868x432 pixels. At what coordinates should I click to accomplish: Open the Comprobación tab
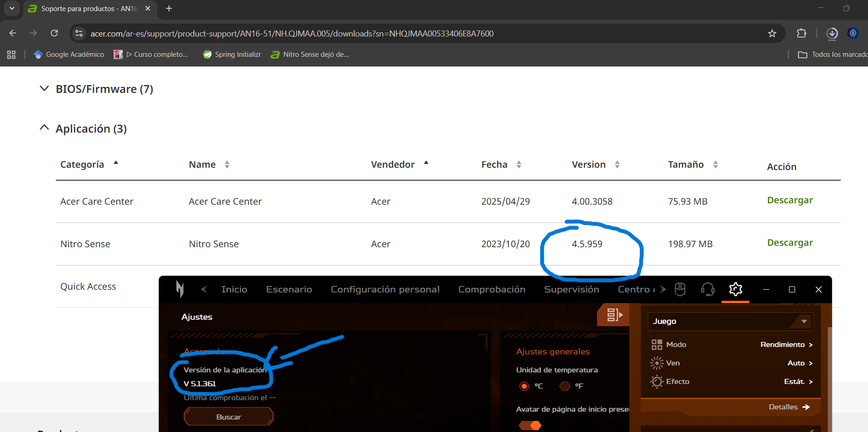coord(492,289)
